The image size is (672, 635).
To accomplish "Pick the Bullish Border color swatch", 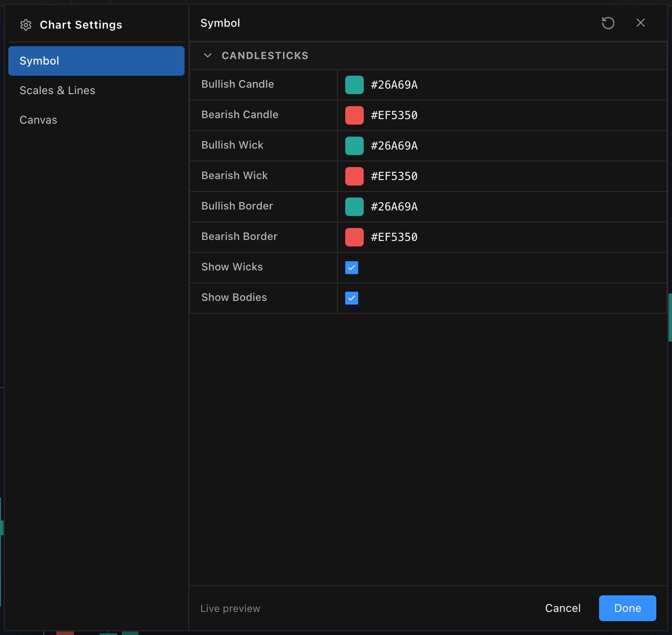I will tap(354, 207).
